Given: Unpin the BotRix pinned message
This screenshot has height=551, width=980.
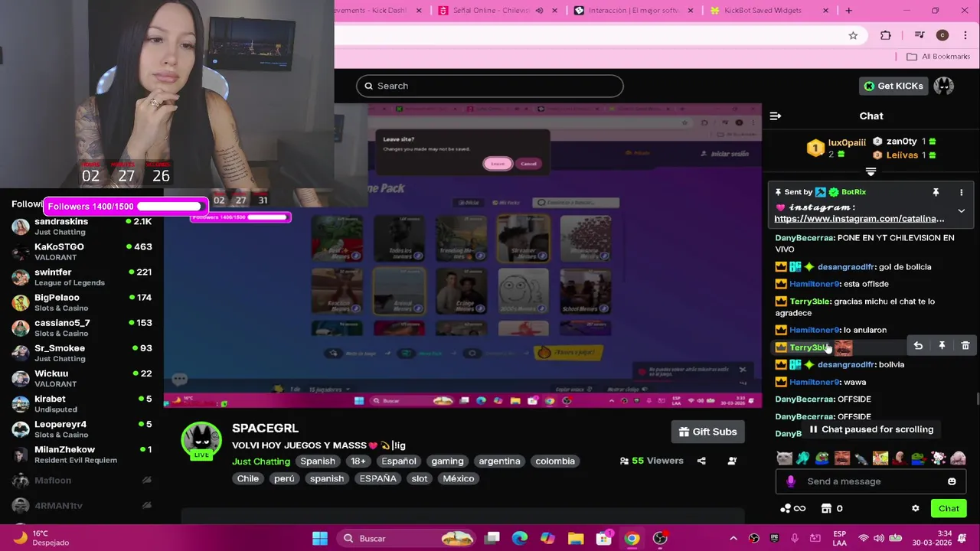Looking at the screenshot, I should tap(936, 192).
